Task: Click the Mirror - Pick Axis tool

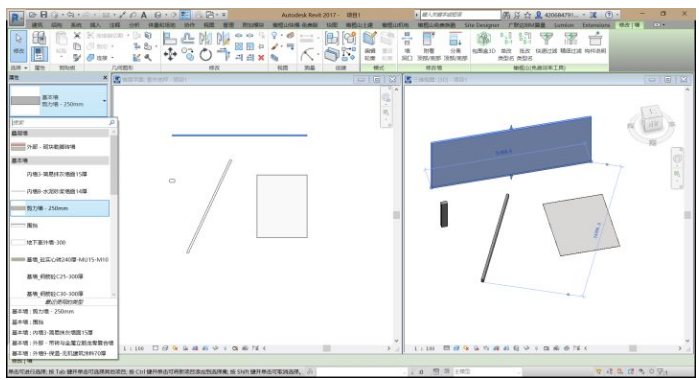Action: tap(205, 38)
